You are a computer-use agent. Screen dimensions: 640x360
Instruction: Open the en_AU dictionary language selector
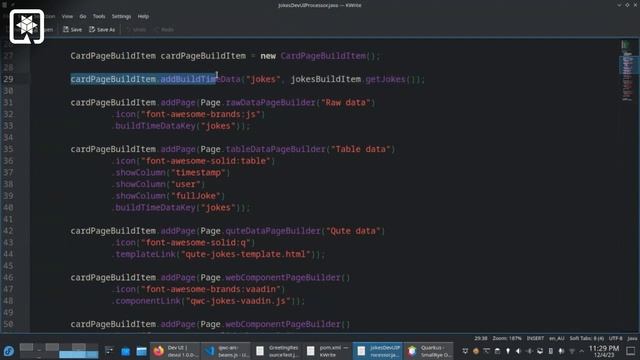click(556, 338)
